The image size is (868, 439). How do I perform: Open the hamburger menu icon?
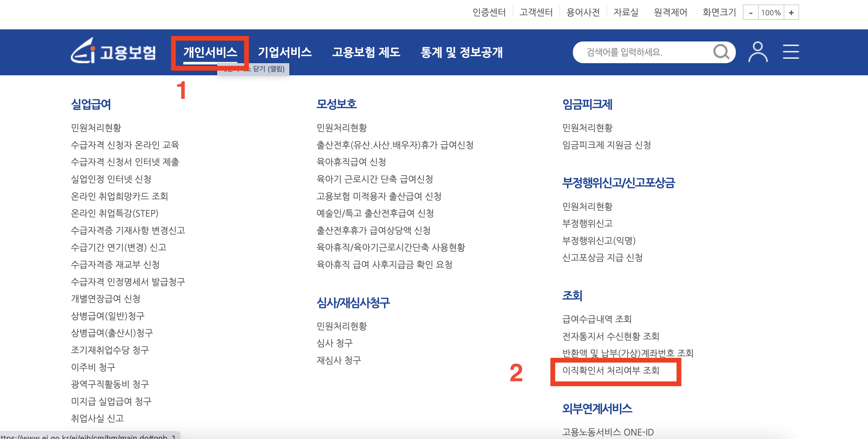[x=791, y=52]
